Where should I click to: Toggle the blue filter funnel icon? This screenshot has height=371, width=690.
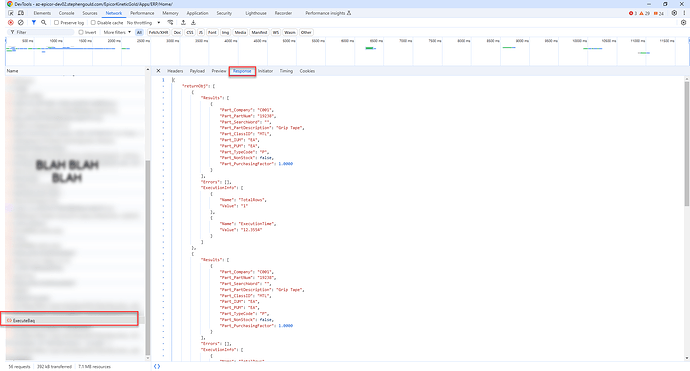[x=33, y=22]
